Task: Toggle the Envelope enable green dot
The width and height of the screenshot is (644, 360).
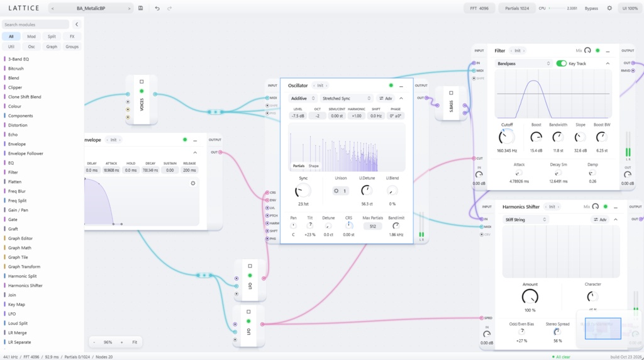Action: [x=185, y=140]
